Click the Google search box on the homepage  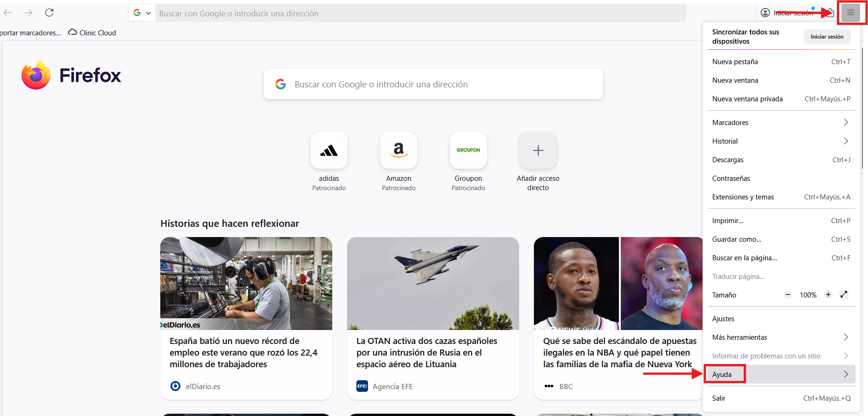[433, 84]
